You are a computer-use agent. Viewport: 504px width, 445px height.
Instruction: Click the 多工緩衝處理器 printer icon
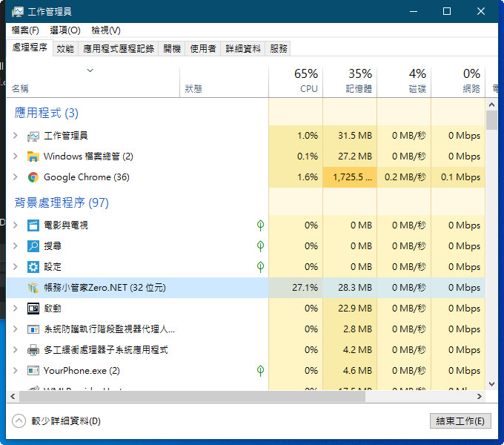33,350
